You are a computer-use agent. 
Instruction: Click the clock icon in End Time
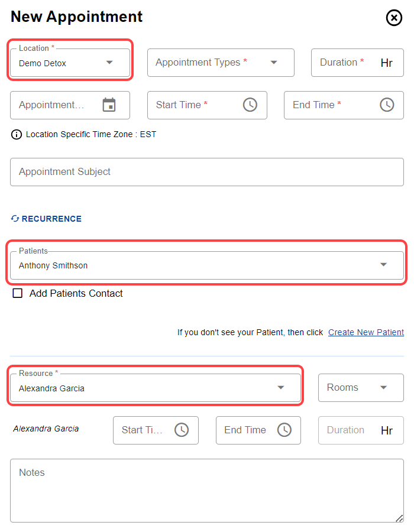pos(387,105)
